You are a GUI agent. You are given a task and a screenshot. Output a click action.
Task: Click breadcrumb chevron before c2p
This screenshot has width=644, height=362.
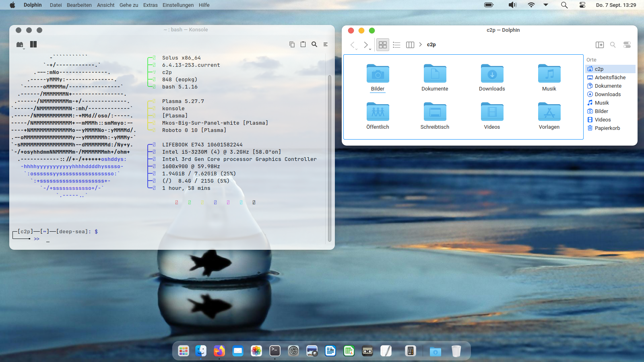tap(420, 45)
